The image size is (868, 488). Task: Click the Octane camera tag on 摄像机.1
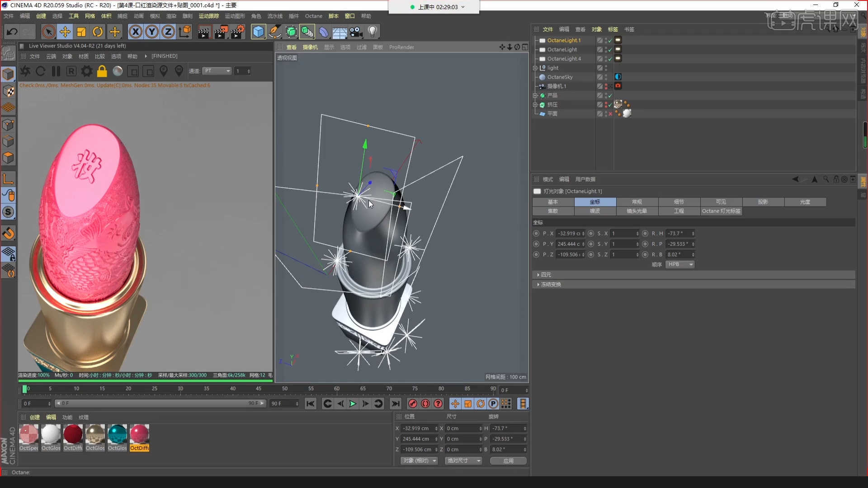[x=618, y=86]
